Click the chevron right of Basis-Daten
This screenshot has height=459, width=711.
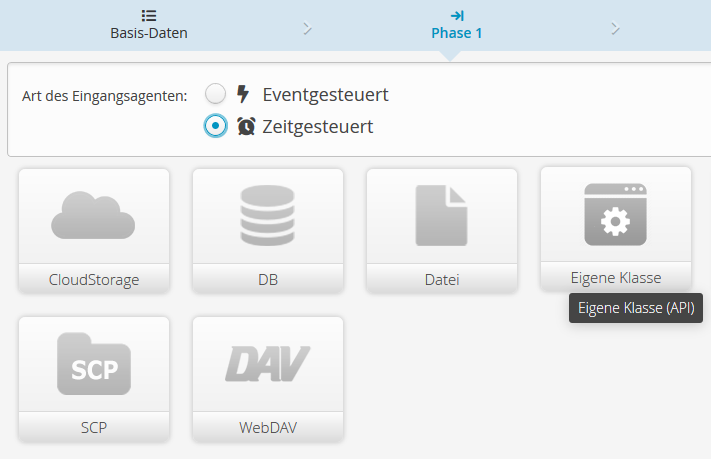(307, 27)
